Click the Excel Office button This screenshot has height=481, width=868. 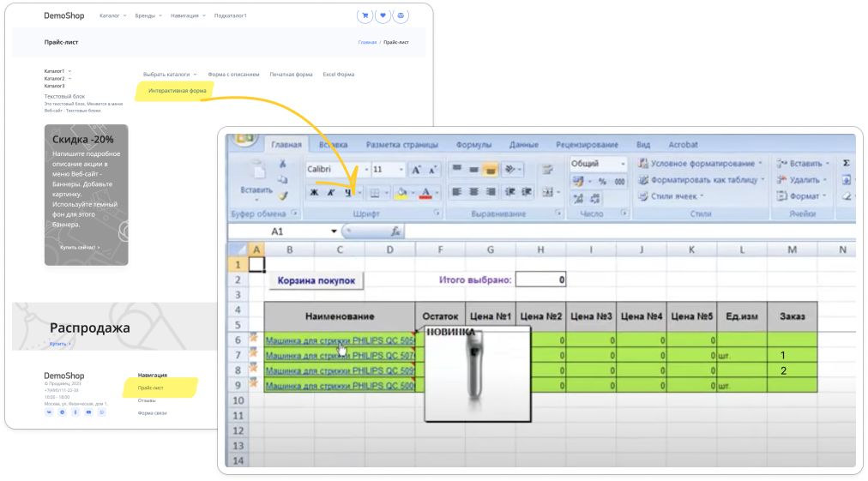(245, 140)
